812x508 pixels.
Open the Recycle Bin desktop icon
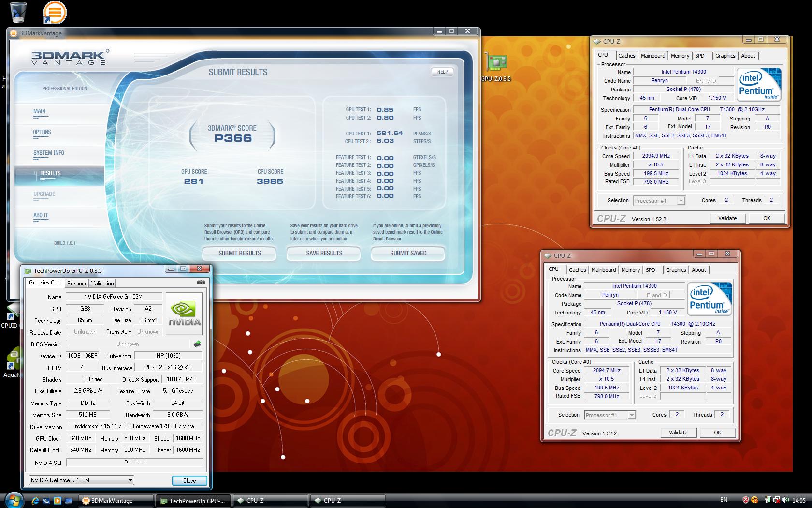click(x=18, y=13)
